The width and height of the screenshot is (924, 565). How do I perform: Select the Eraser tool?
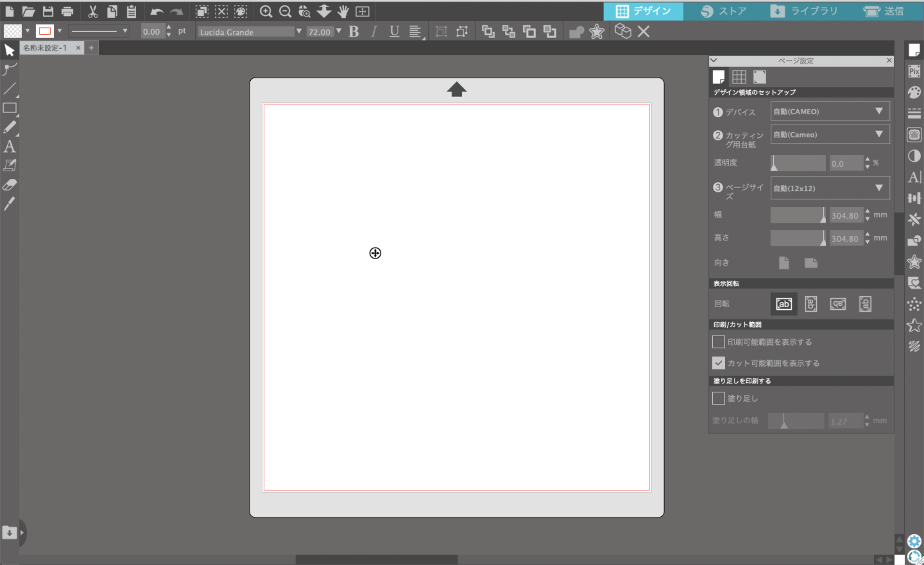tap(10, 184)
